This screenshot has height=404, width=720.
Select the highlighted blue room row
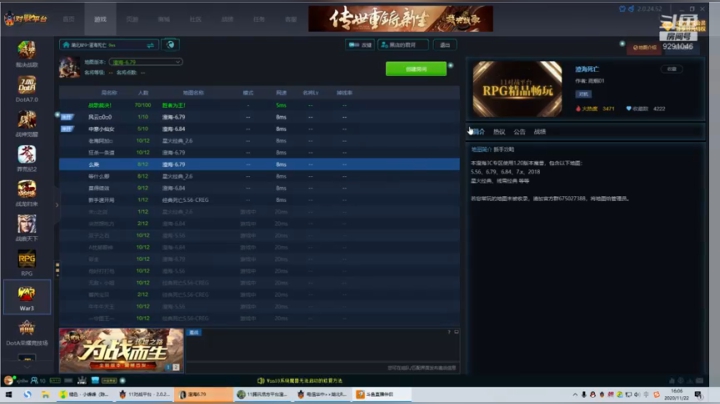259,164
